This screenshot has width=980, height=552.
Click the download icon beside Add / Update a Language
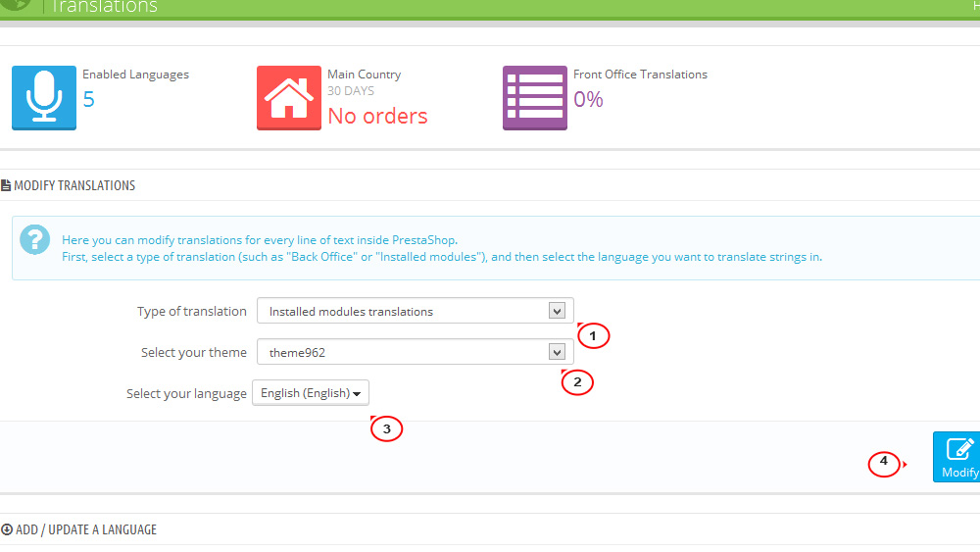pyautogui.click(x=6, y=529)
